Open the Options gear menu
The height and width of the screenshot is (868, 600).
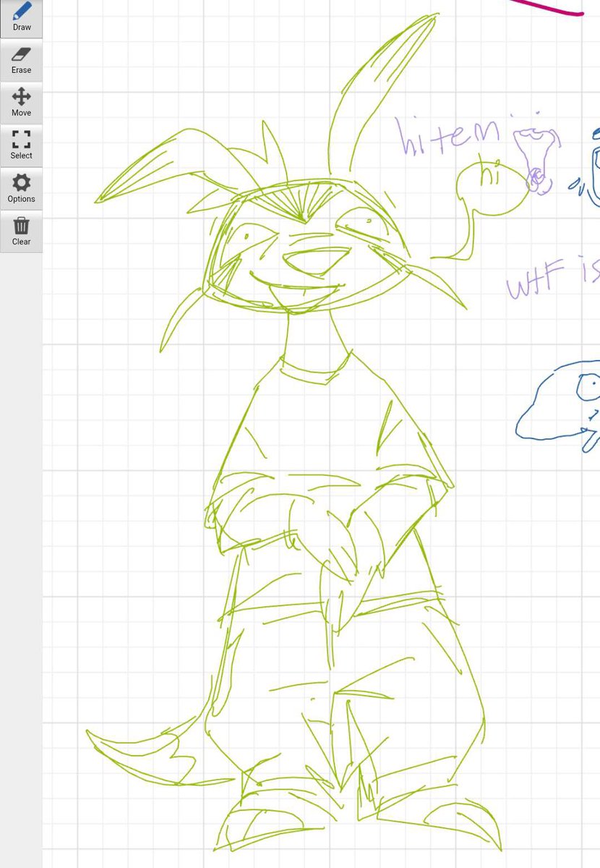(x=21, y=189)
